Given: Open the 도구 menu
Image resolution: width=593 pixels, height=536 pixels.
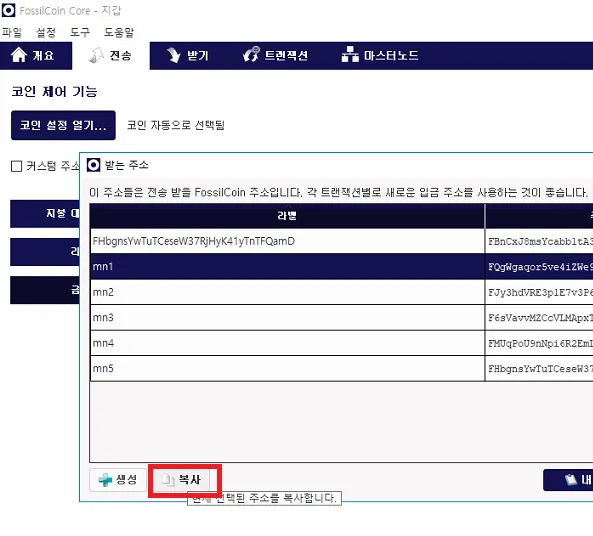Looking at the screenshot, I should [x=80, y=32].
